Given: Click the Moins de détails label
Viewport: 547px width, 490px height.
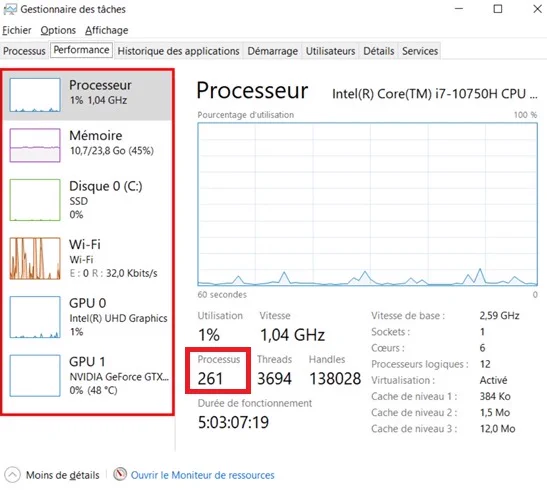Looking at the screenshot, I should pyautogui.click(x=62, y=475).
